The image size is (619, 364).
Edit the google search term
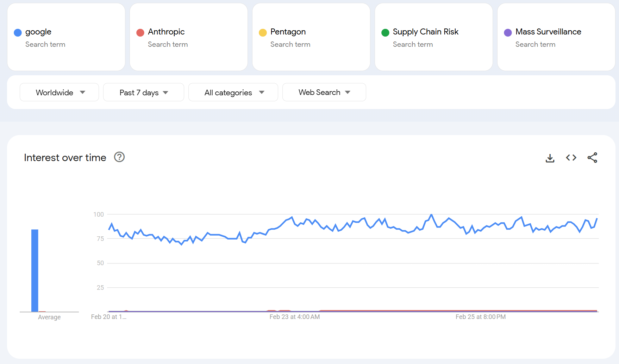click(x=38, y=32)
